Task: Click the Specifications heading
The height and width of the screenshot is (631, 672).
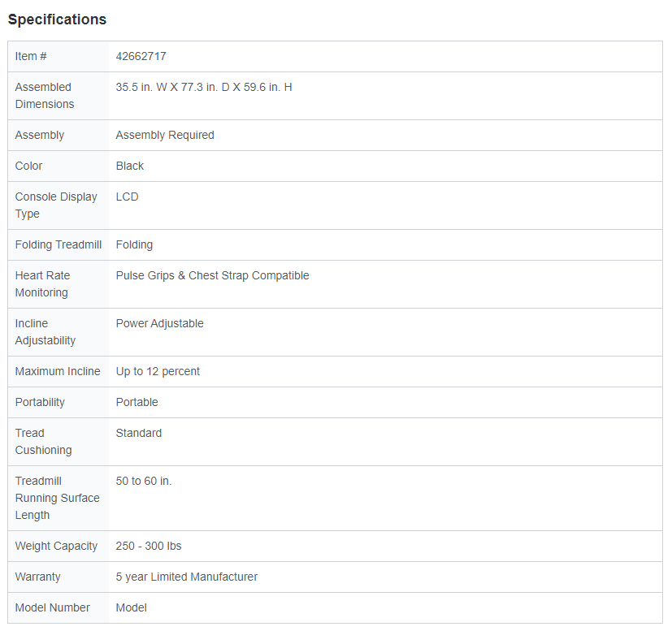Action: [57, 19]
